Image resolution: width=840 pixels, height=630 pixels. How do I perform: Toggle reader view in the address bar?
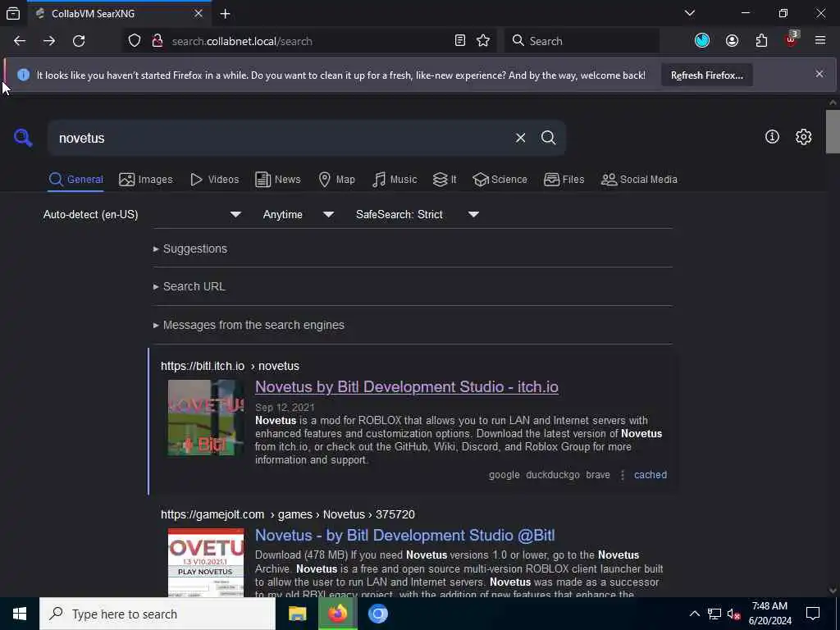459,41
